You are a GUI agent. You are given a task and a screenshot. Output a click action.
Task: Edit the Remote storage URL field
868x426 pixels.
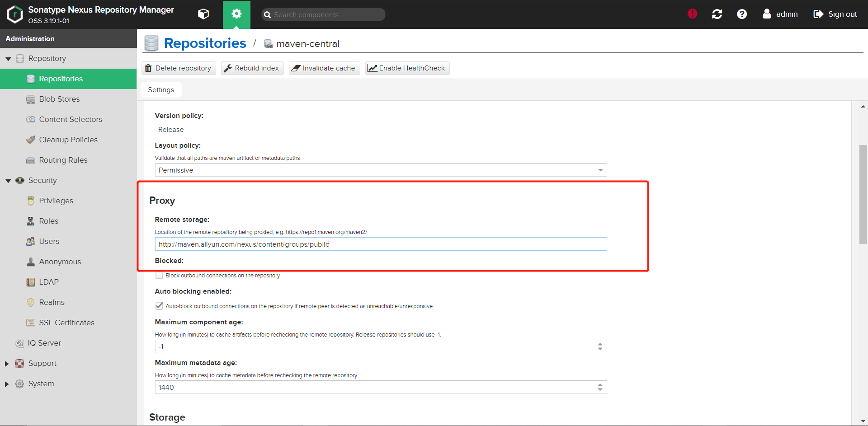[x=381, y=244]
